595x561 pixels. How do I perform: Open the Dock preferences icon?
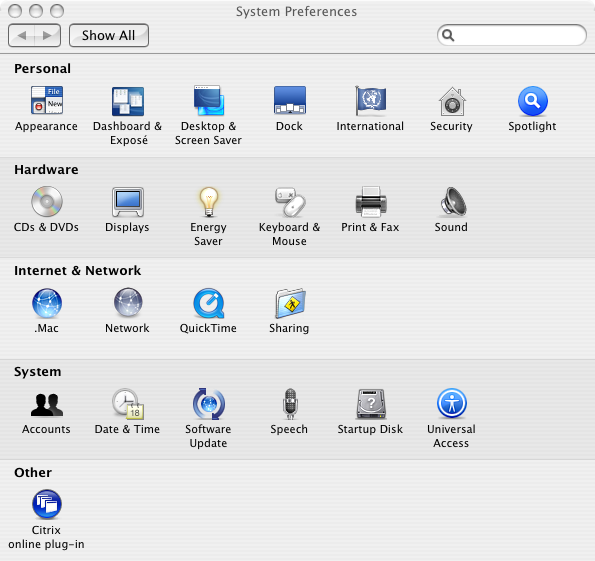click(x=290, y=100)
